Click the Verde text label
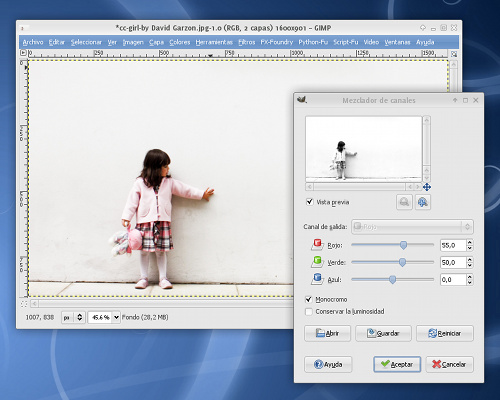 (336, 263)
